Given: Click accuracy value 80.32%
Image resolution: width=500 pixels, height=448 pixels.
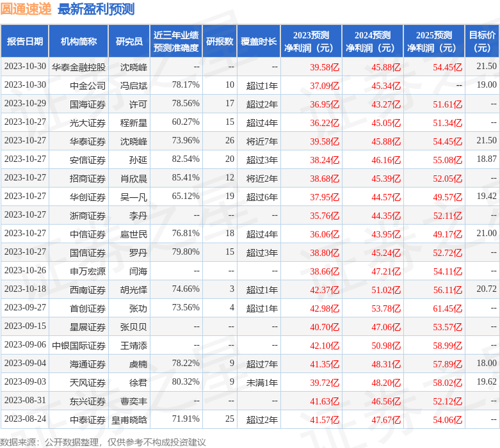Looking at the screenshot, I should (x=186, y=381).
